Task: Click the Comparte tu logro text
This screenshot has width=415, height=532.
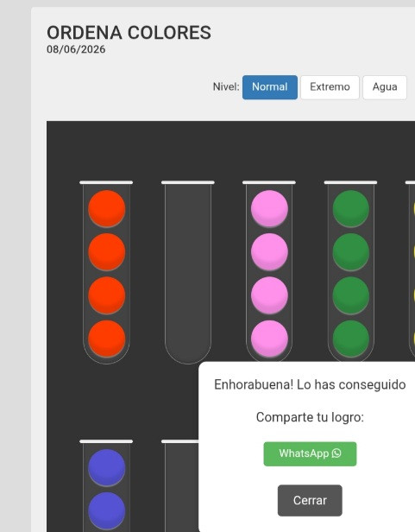Action: point(310,417)
